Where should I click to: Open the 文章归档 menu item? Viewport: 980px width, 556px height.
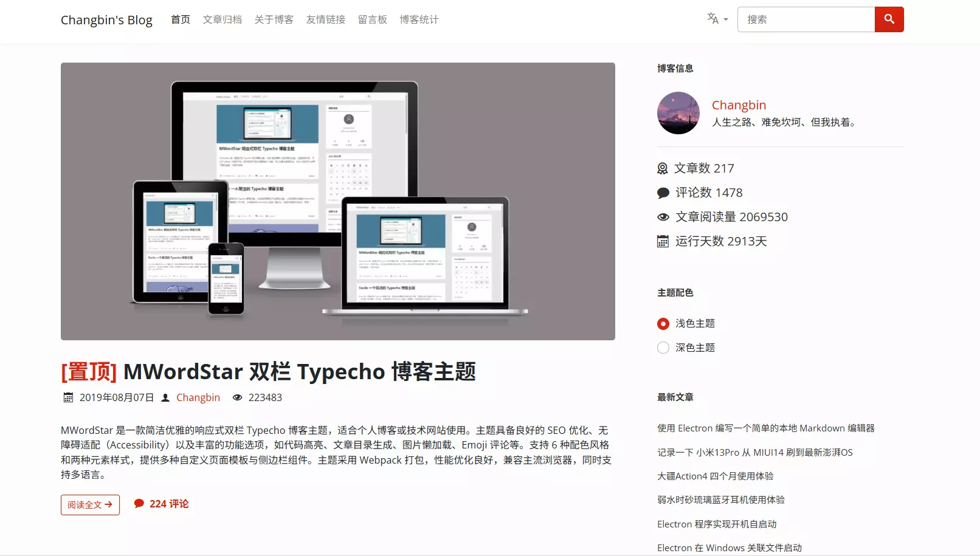click(x=222, y=19)
